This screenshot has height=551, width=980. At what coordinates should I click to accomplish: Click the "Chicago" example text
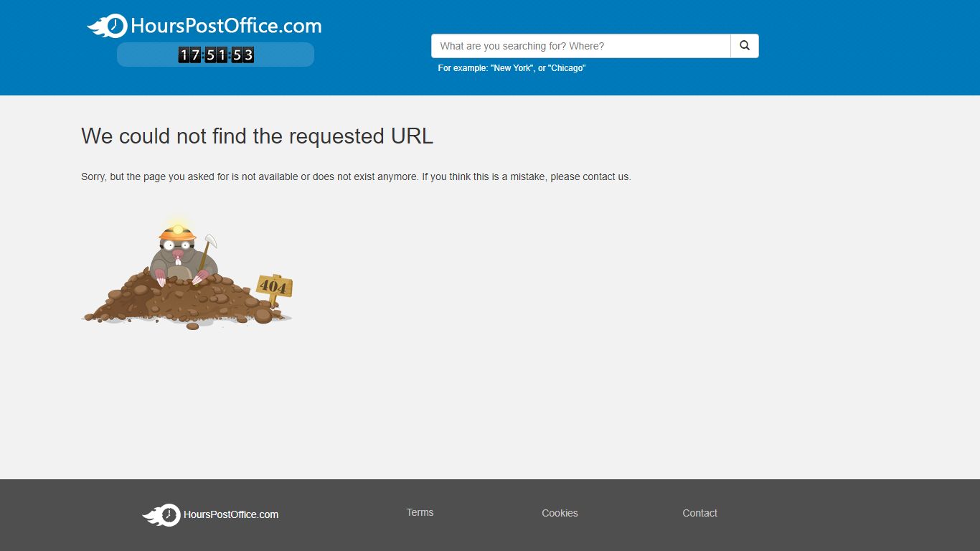point(567,68)
